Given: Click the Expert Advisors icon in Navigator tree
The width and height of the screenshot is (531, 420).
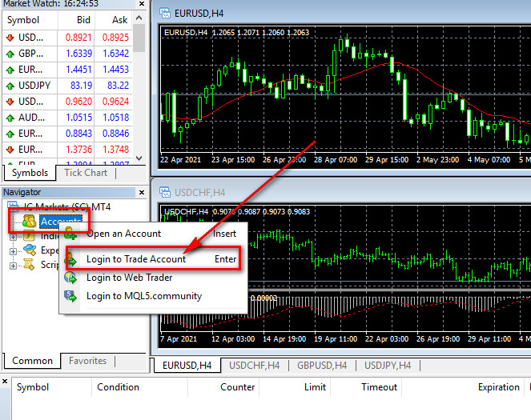Looking at the screenshot, I should click(29, 250).
